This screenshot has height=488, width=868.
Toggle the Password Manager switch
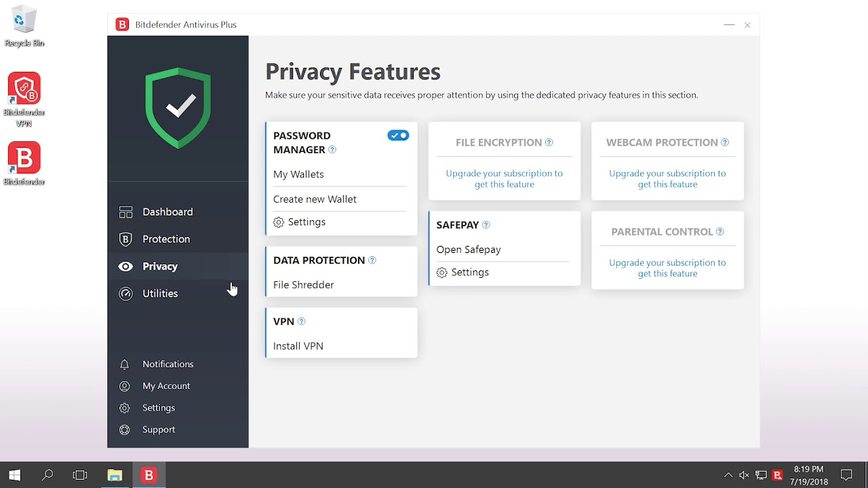(398, 136)
